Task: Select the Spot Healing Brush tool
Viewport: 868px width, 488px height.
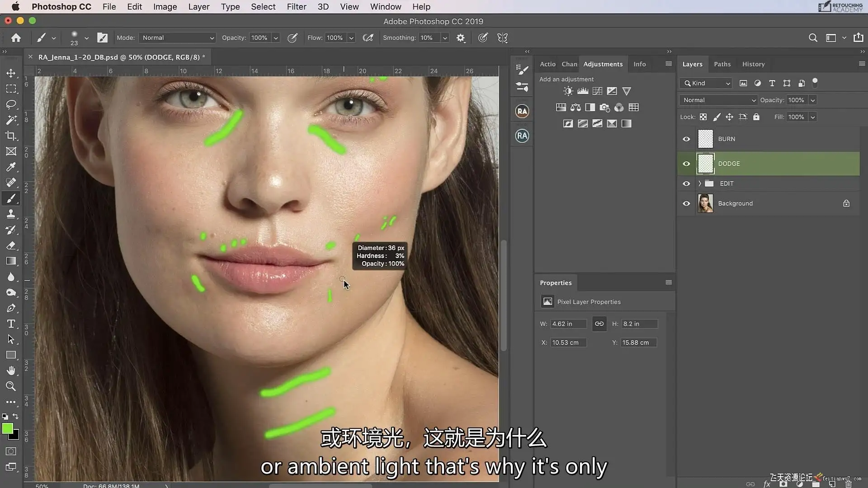Action: (x=11, y=183)
